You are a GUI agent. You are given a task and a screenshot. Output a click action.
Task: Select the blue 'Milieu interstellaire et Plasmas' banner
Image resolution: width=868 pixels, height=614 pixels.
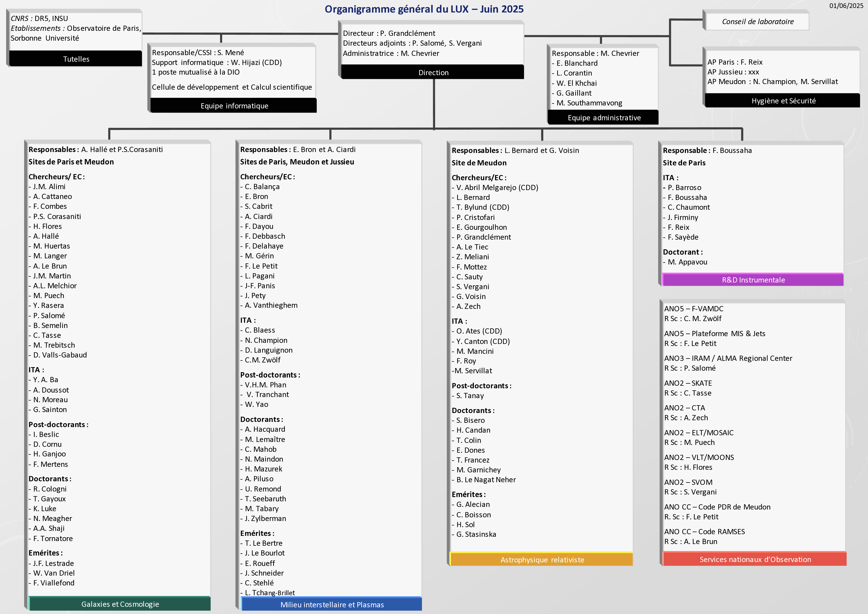coord(332,604)
